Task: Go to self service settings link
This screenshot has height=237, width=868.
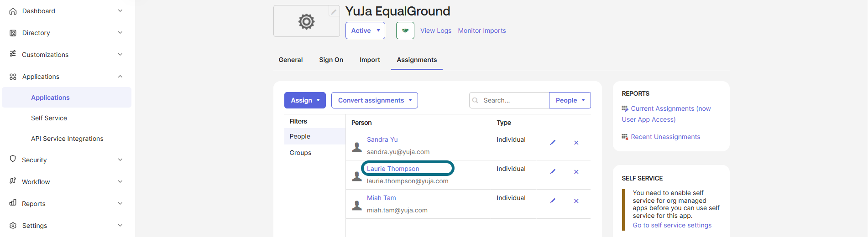Action: click(672, 225)
